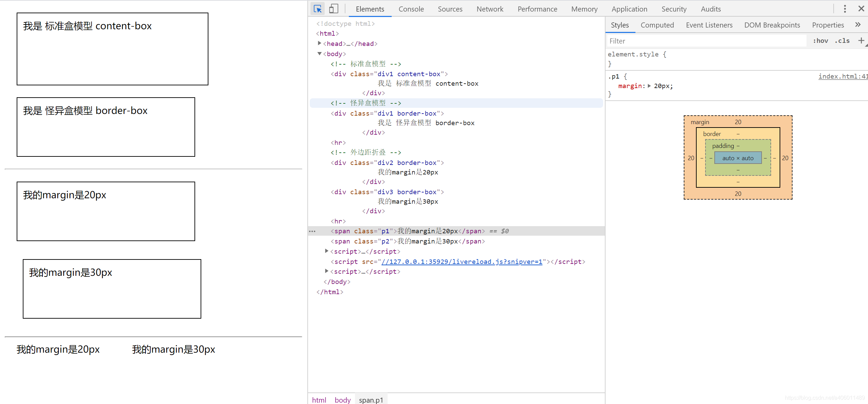
Task: Select the span.p1 breadcrumb
Action: coord(371,400)
